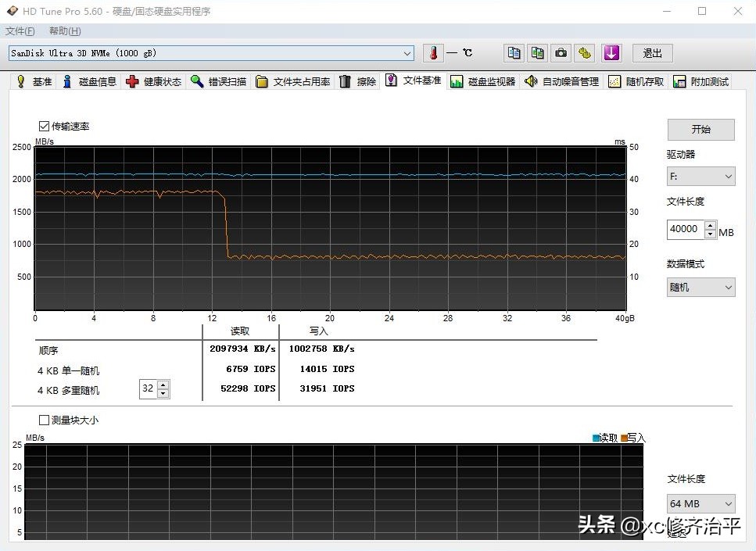
Task: Check drive 健康状态 (Health Status)
Action: [153, 80]
